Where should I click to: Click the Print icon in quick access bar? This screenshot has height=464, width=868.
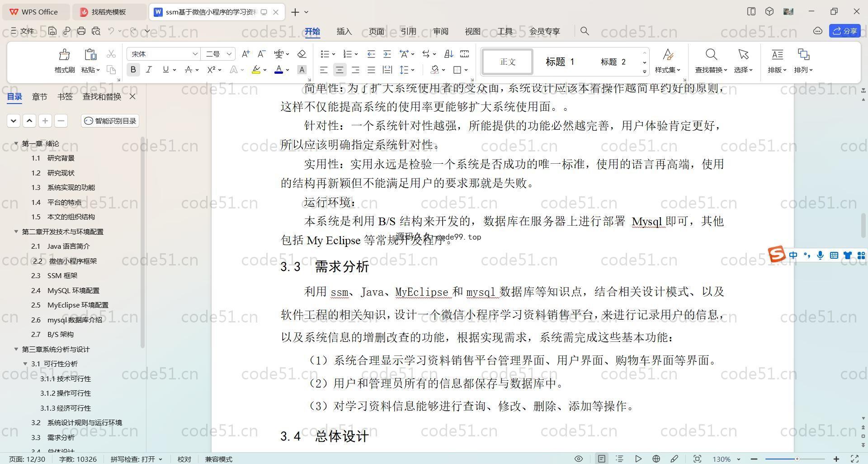click(81, 31)
